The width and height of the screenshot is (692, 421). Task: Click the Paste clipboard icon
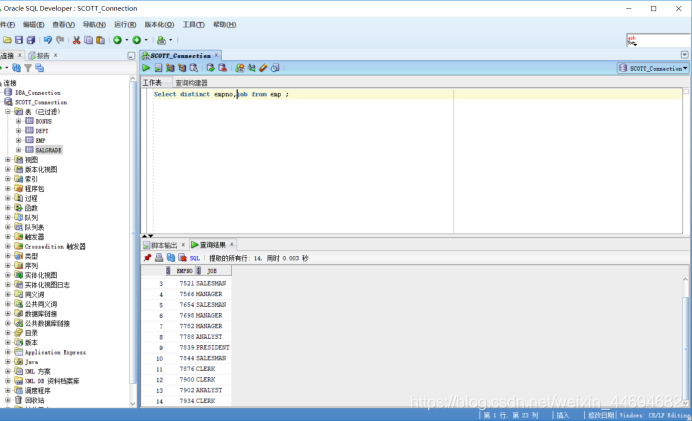[x=101, y=40]
